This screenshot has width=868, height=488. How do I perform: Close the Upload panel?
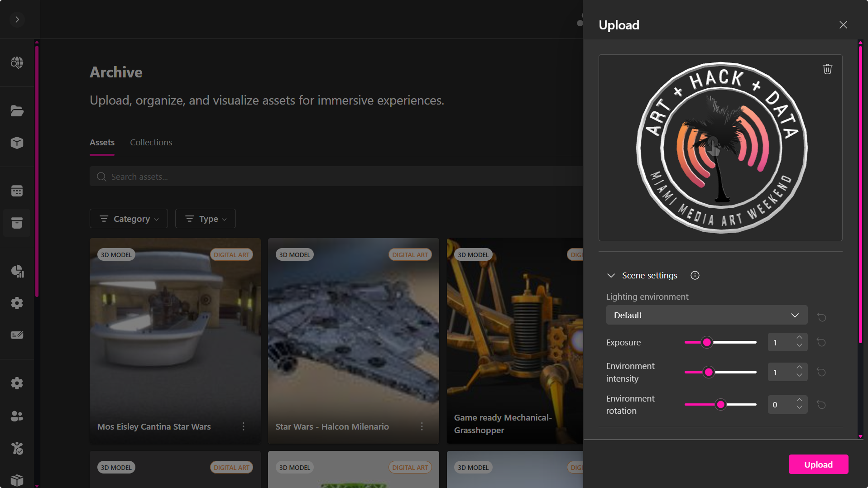843,25
